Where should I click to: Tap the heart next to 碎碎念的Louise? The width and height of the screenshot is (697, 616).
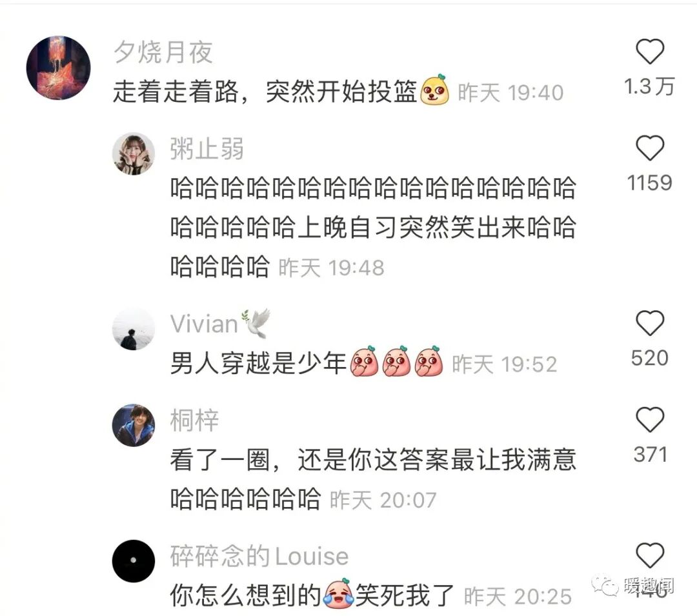coord(650,555)
